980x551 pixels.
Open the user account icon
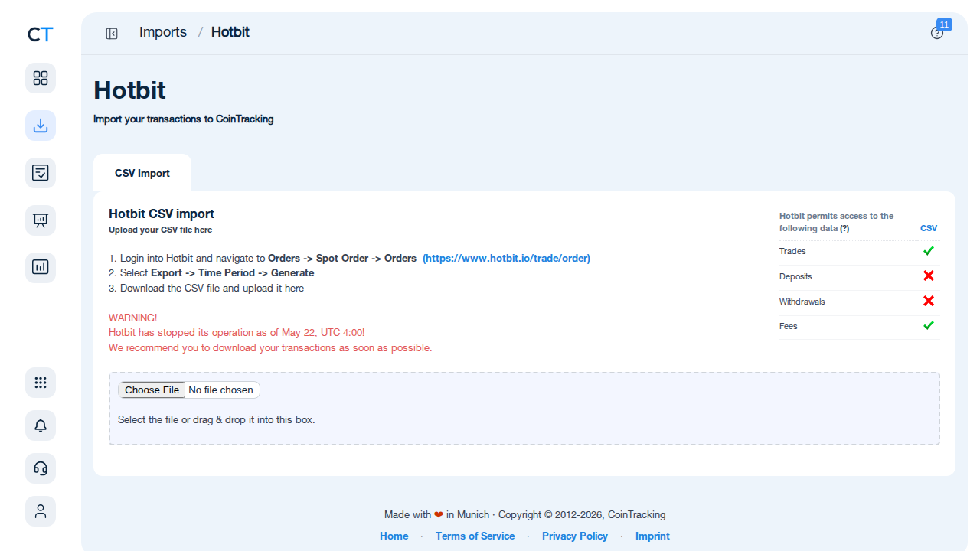coord(41,511)
